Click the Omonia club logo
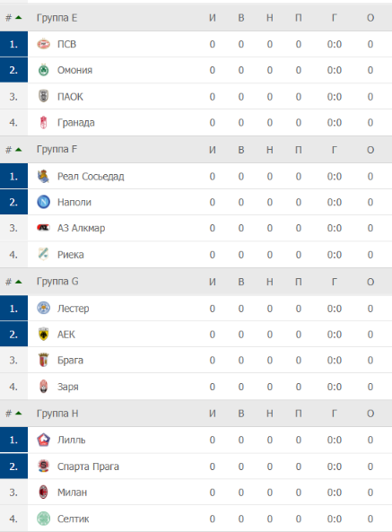Image resolution: width=392 pixels, height=532 pixels. (x=43, y=70)
